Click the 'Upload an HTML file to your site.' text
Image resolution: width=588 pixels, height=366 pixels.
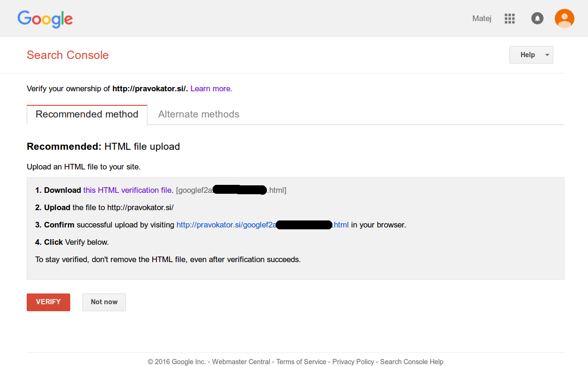click(x=84, y=167)
